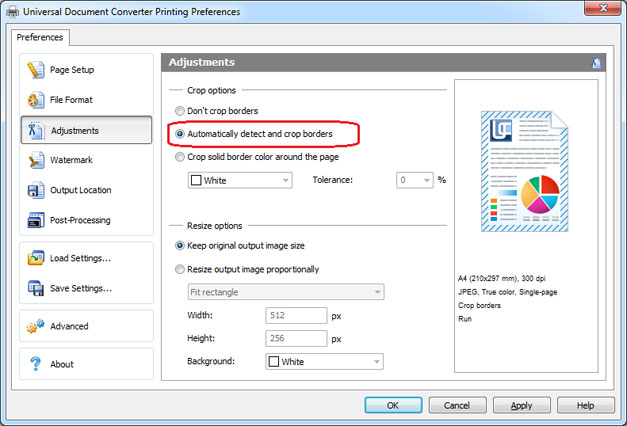Click the document preview thumbnail
This screenshot has width=627, height=426.
[x=525, y=171]
